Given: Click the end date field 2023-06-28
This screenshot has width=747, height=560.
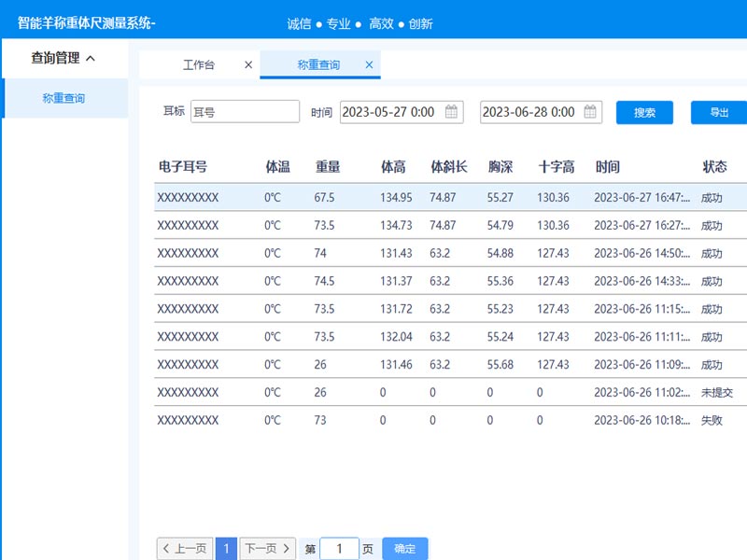Looking at the screenshot, I should tap(529, 112).
